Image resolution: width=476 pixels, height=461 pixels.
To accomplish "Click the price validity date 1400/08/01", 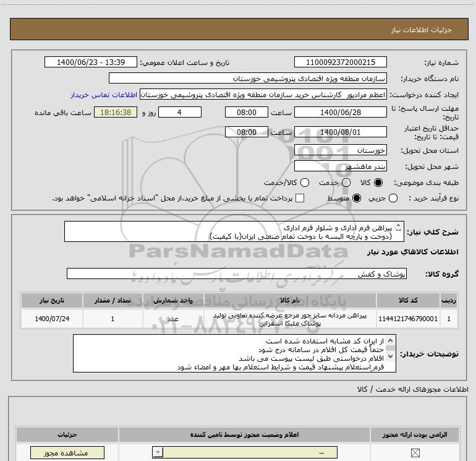I will tap(340, 132).
